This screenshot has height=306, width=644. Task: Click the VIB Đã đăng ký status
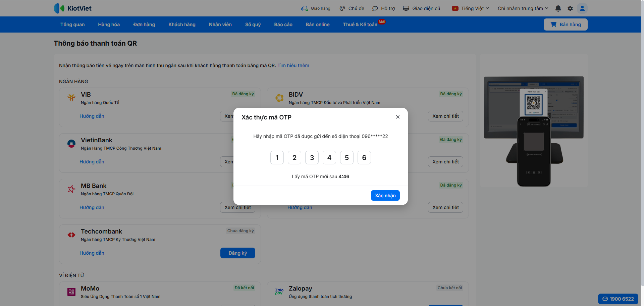243,94
